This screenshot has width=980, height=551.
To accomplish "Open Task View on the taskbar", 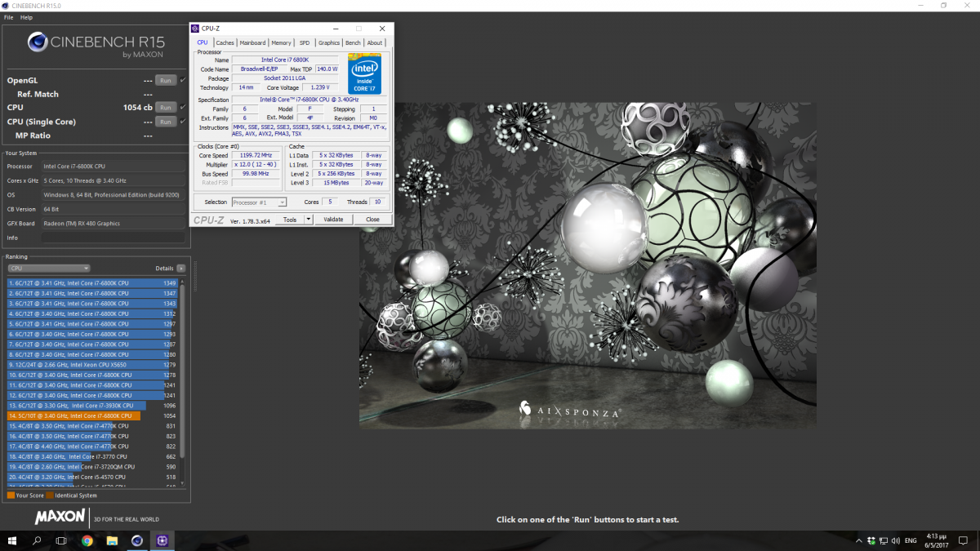I will coord(61,540).
